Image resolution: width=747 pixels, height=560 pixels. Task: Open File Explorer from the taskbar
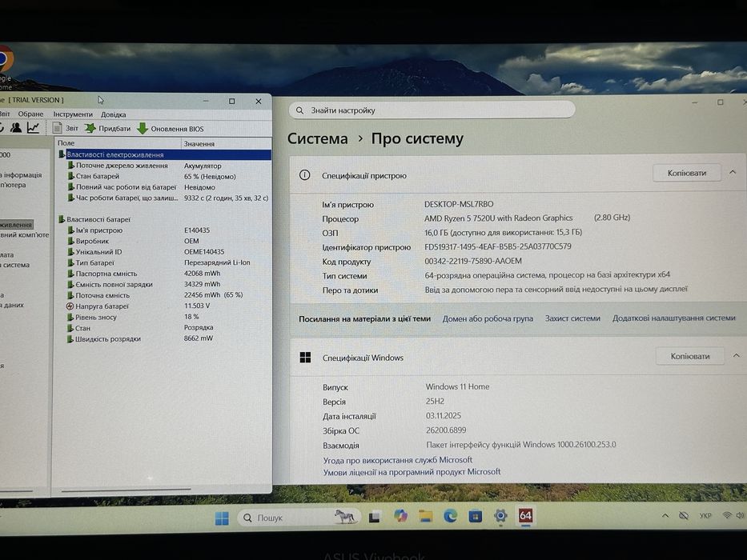point(425,516)
